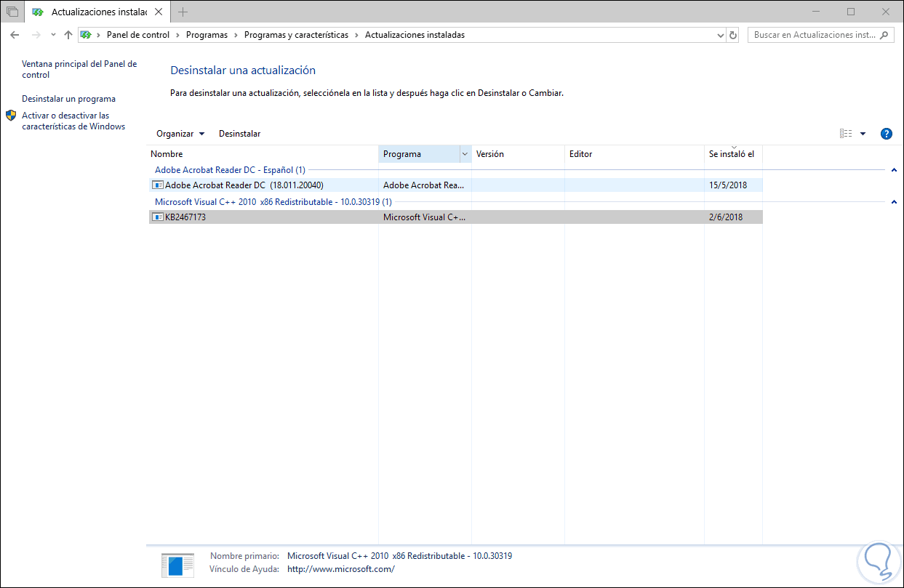
Task: Refresh the Actualizaciones instaladas view
Action: 732,35
